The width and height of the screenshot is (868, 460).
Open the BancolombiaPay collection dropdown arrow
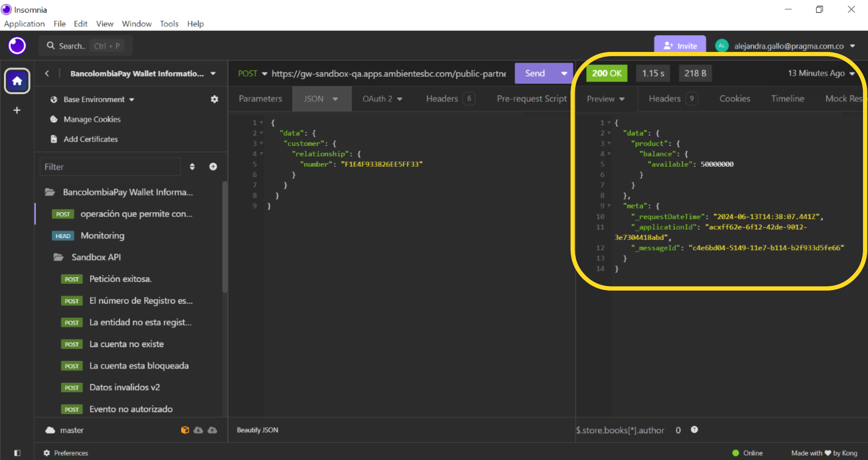tap(213, 74)
